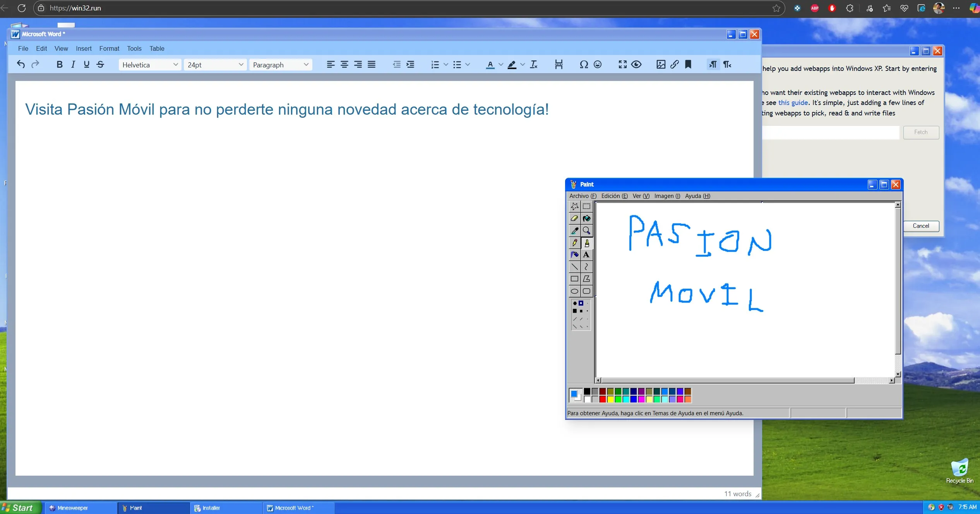
Task: Open the Imagen menu in Paint
Action: [x=667, y=196]
